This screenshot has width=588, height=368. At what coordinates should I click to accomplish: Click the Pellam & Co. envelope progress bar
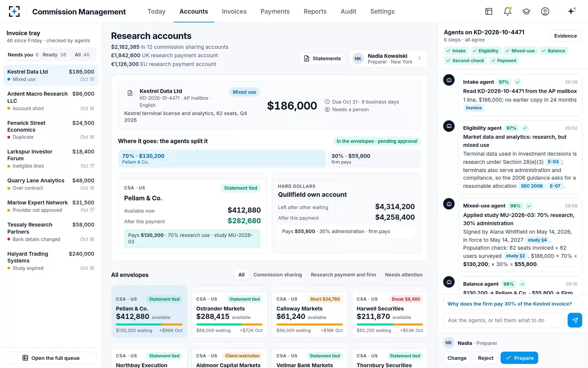(149, 324)
